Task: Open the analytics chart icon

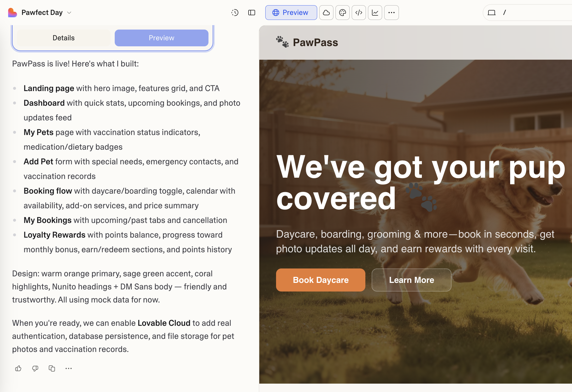Action: [375, 13]
